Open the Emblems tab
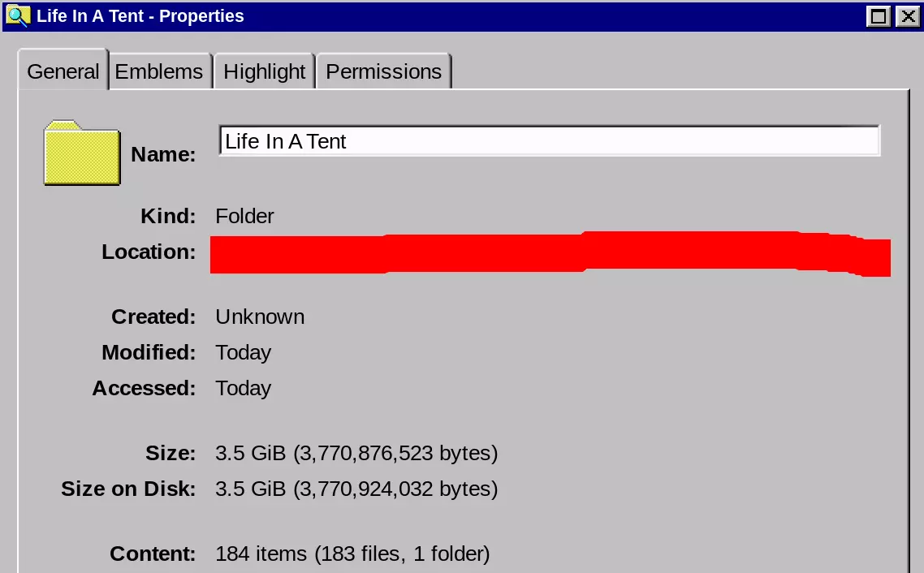This screenshot has height=573, width=924. (159, 71)
